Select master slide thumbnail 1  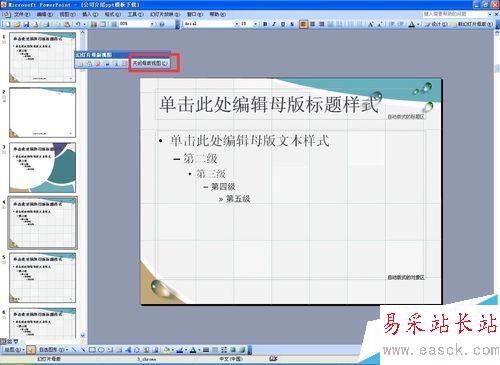42,57
